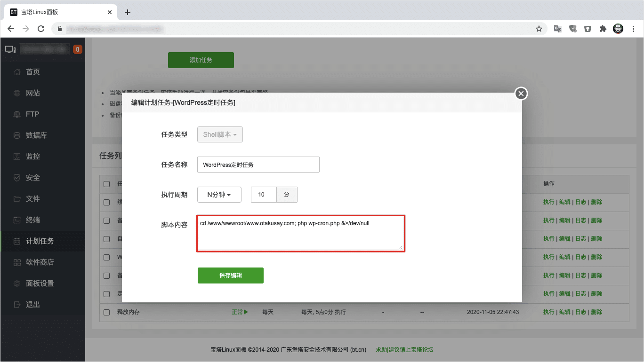Tick the checkbox of row starting with 续
This screenshot has height=362, width=644.
point(106,202)
